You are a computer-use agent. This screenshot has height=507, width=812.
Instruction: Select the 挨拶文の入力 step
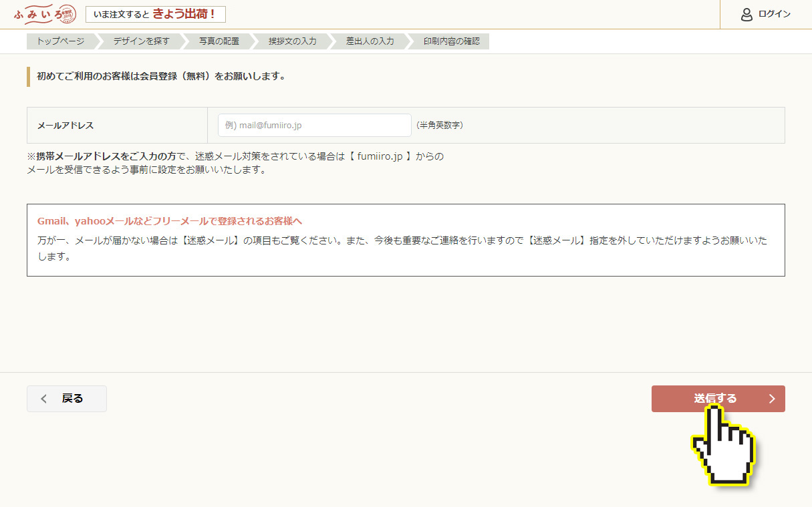(x=293, y=41)
